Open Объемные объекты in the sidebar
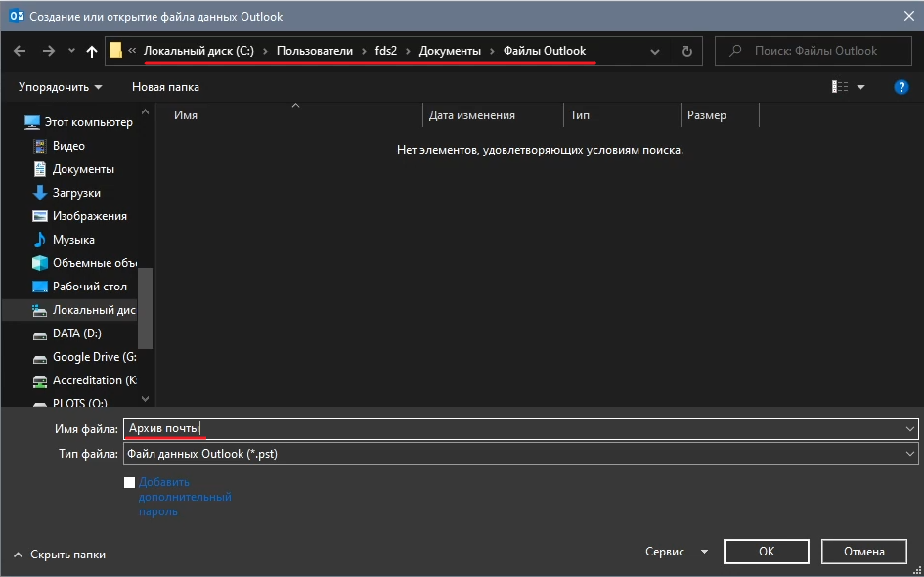Viewport: 924px width, 577px height. [95, 263]
